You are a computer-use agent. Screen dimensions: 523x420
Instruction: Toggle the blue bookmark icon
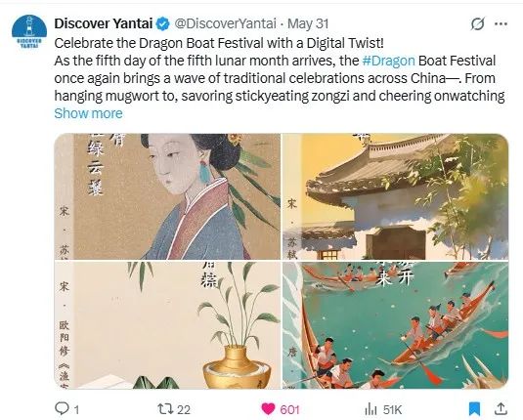474,408
